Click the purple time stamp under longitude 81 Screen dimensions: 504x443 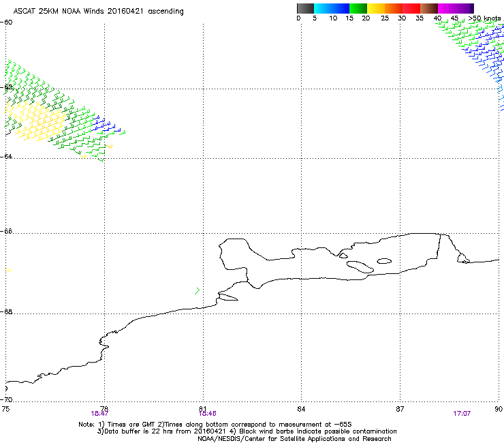click(x=207, y=414)
